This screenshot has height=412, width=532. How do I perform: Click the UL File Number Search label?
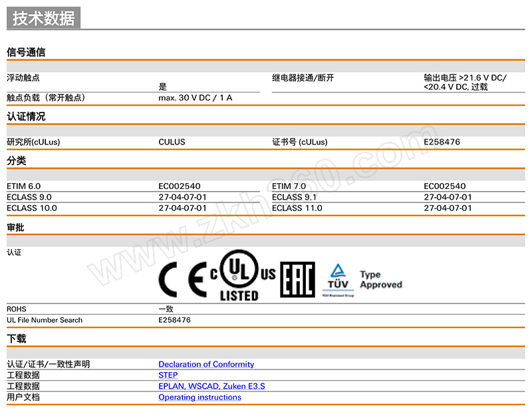[45, 320]
